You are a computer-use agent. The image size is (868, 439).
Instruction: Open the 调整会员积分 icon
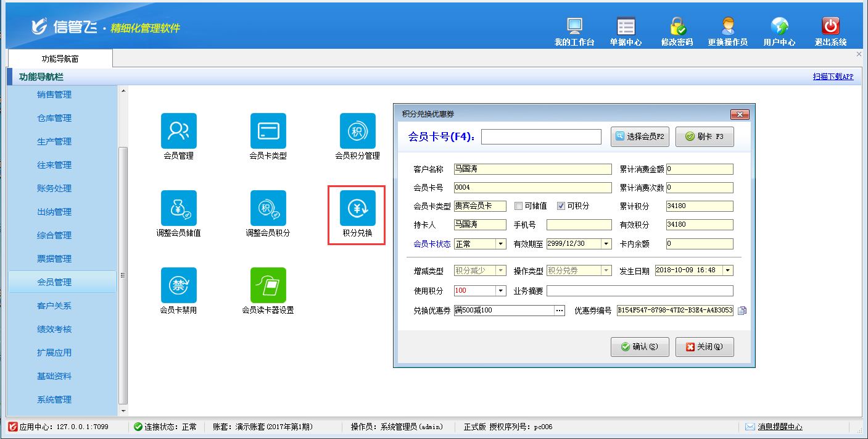pyautogui.click(x=268, y=208)
